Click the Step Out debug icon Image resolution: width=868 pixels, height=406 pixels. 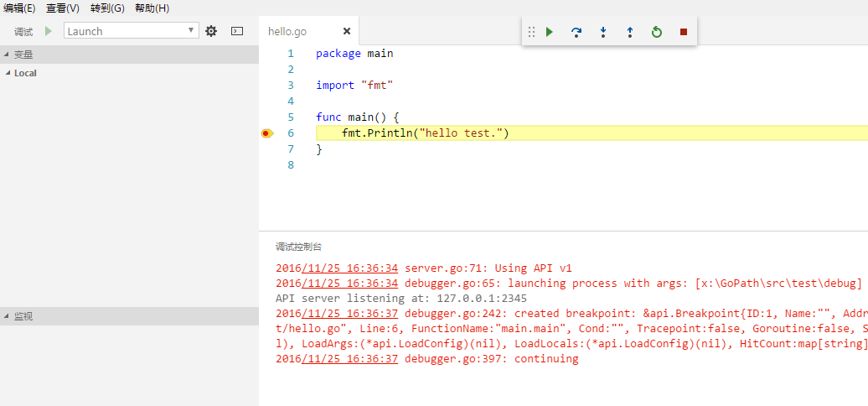pyautogui.click(x=629, y=32)
